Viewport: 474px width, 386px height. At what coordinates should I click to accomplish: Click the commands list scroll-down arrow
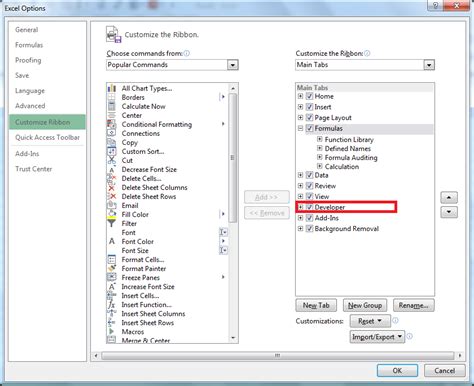(x=233, y=338)
